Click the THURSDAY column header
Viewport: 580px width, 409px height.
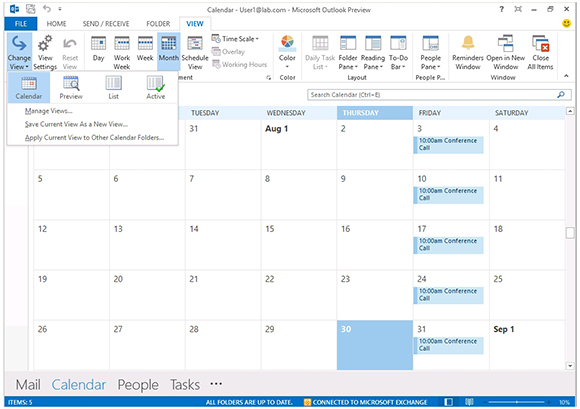pyautogui.click(x=375, y=113)
